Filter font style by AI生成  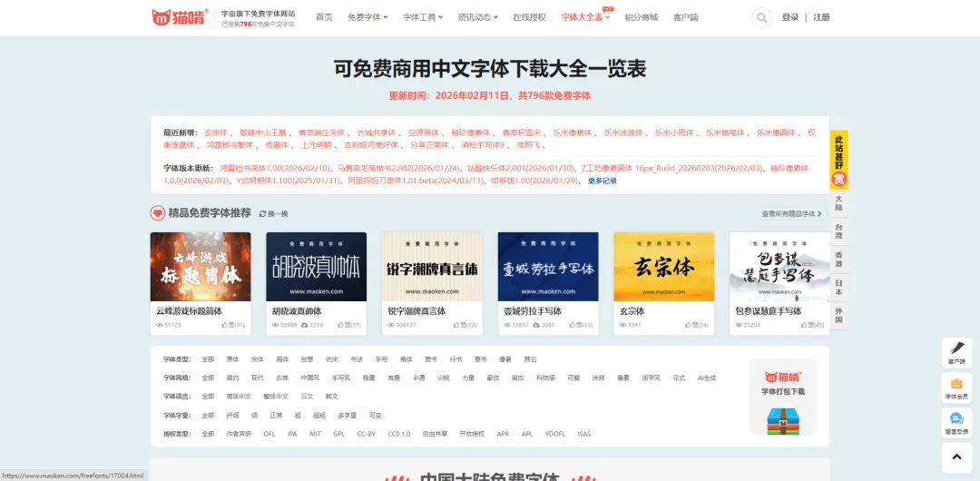click(706, 378)
